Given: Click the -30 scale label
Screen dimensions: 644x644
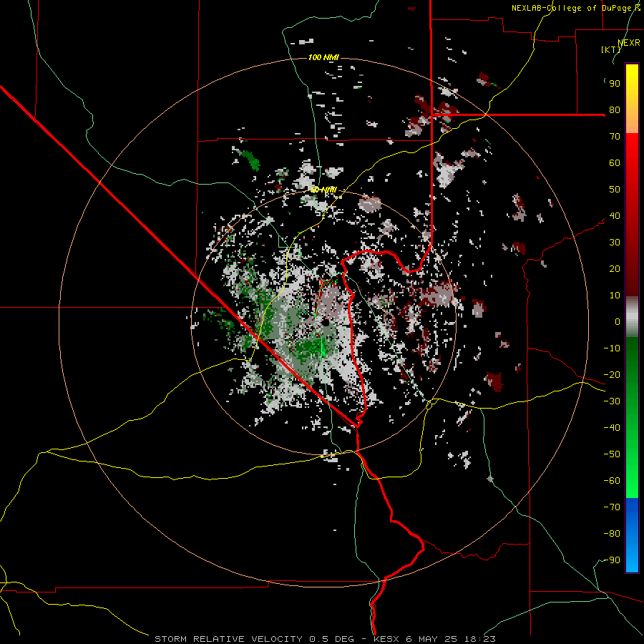Looking at the screenshot, I should [x=612, y=401].
